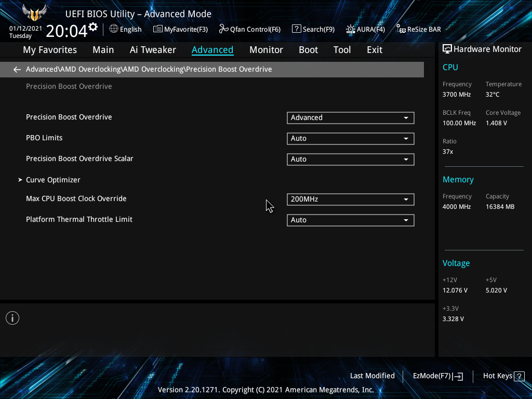This screenshot has height=399, width=532.
Task: Open the Tool tab
Action: tap(342, 50)
